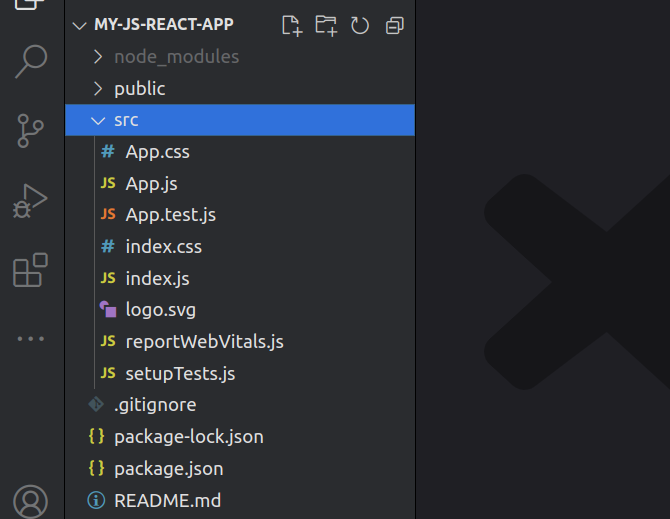Viewport: 670px width, 519px height.
Task: Open the Accounts menu icon
Action: pyautogui.click(x=30, y=501)
